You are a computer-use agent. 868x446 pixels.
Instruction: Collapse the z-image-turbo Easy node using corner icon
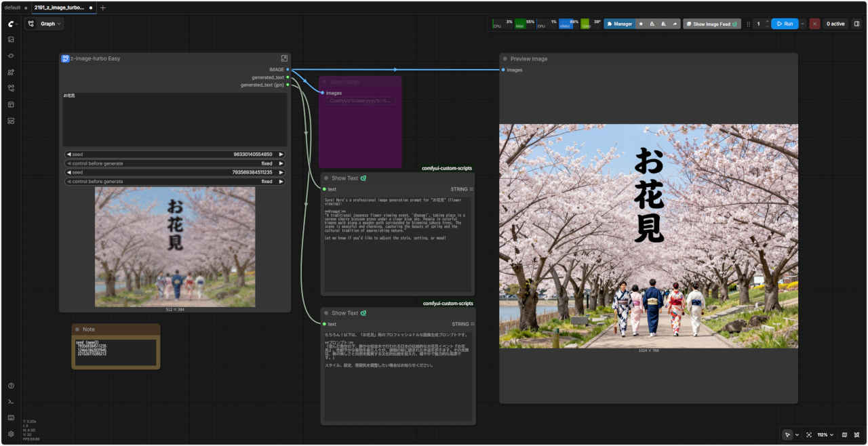click(284, 58)
